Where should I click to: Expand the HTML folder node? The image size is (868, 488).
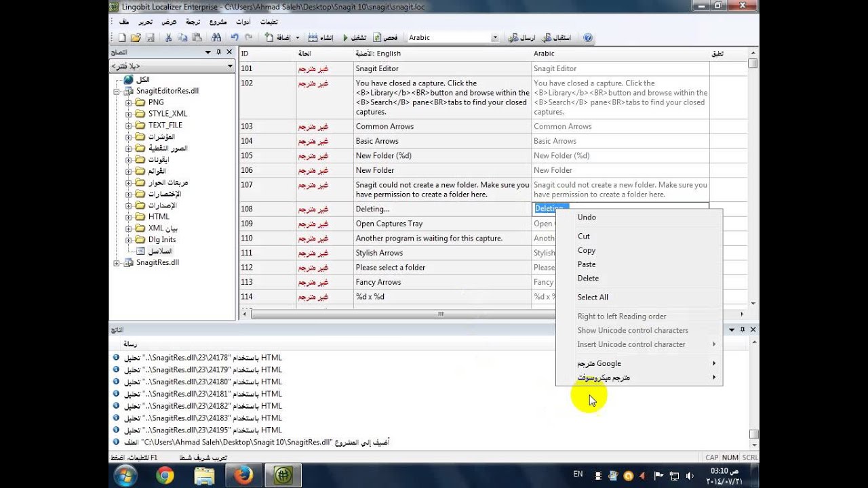[x=129, y=217]
